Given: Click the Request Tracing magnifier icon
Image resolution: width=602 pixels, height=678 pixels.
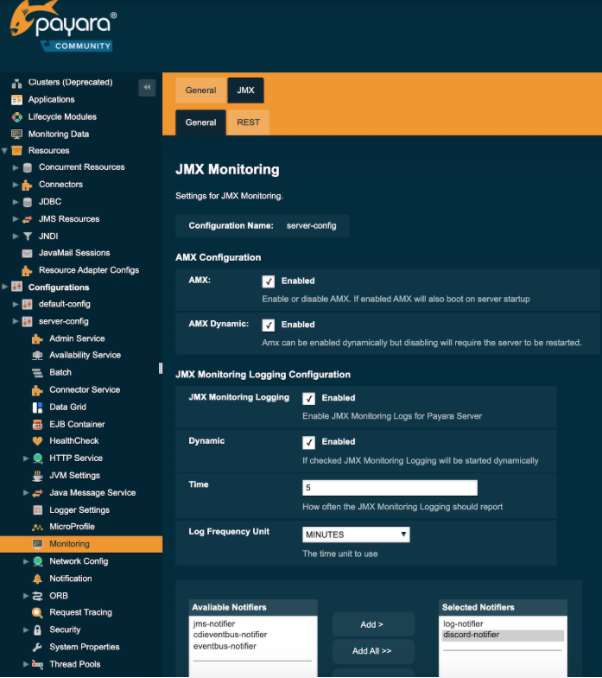Looking at the screenshot, I should tap(38, 613).
